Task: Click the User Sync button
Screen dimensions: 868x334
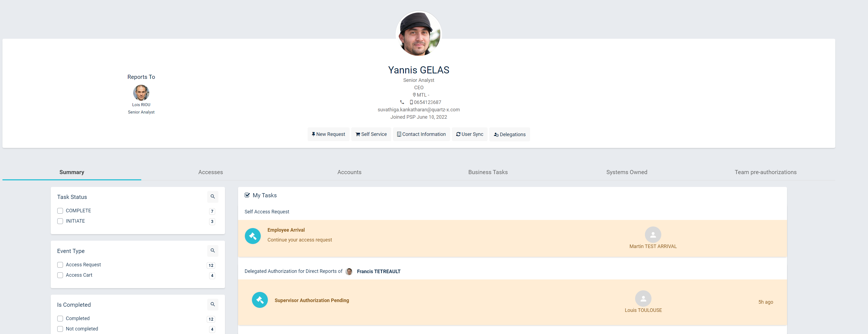Action: [469, 134]
